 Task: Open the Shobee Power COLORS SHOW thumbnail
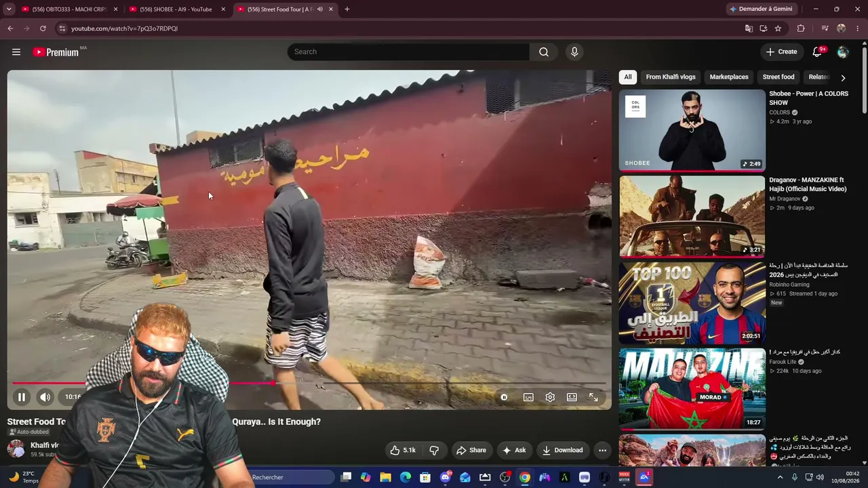692,130
